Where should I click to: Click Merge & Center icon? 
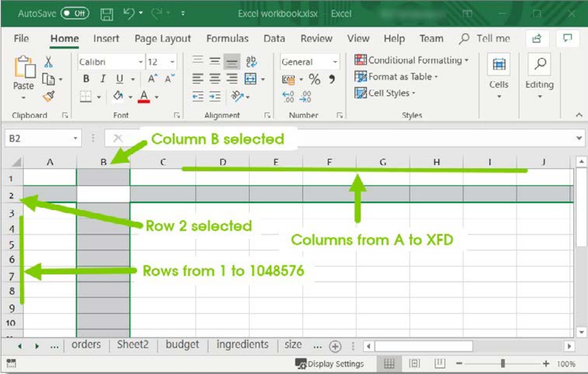(250, 79)
